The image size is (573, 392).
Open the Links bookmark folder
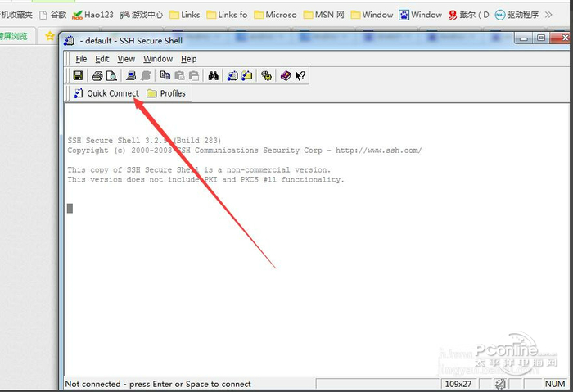point(185,15)
